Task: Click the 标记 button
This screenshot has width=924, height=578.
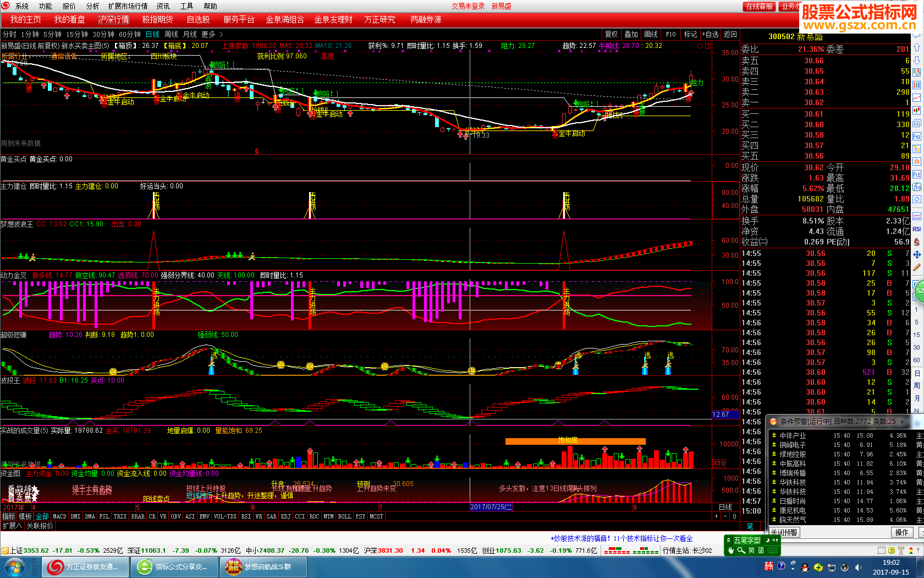Action: [x=690, y=34]
